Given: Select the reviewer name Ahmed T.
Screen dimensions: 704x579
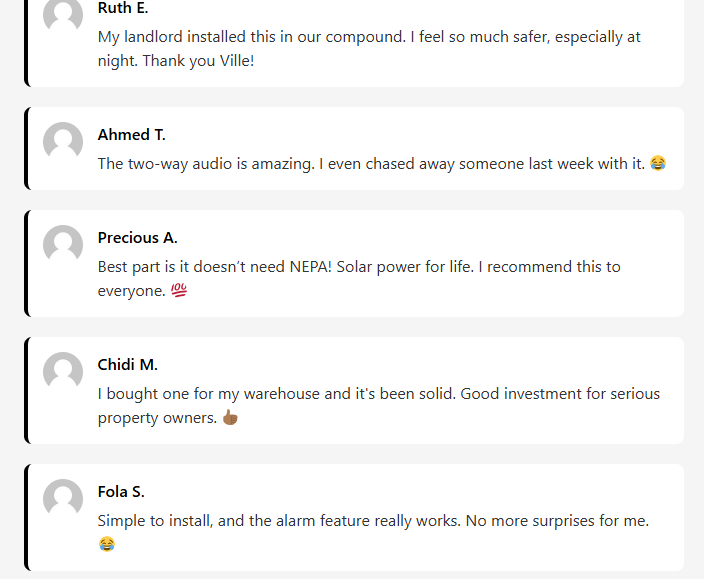Looking at the screenshot, I should (132, 135).
